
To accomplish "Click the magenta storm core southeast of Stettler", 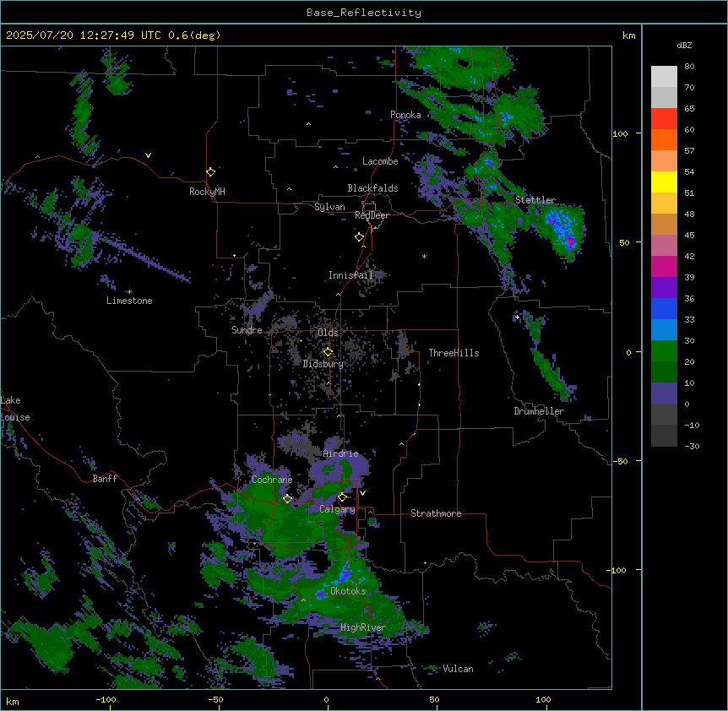I will pos(570,242).
